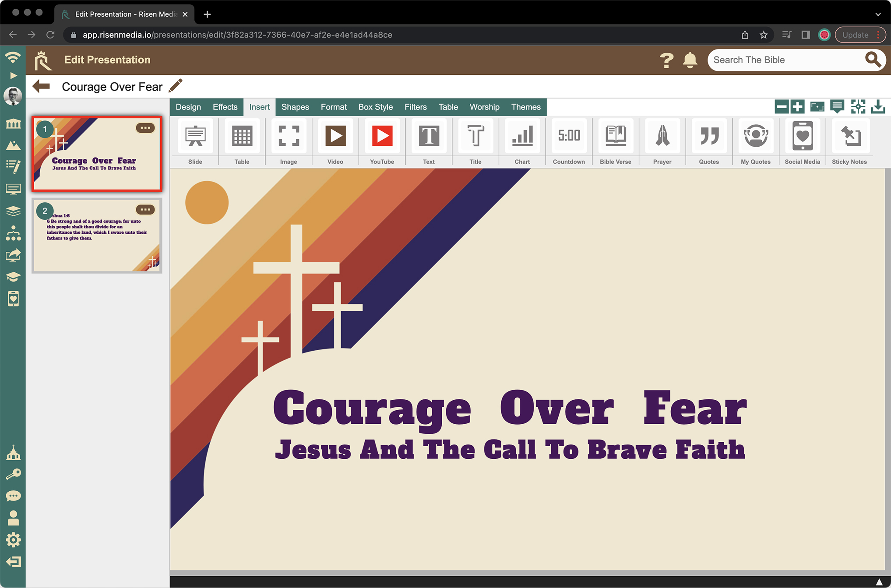Image resolution: width=891 pixels, height=588 pixels.
Task: Rename the Courage Over Fear presentation
Action: tap(176, 86)
